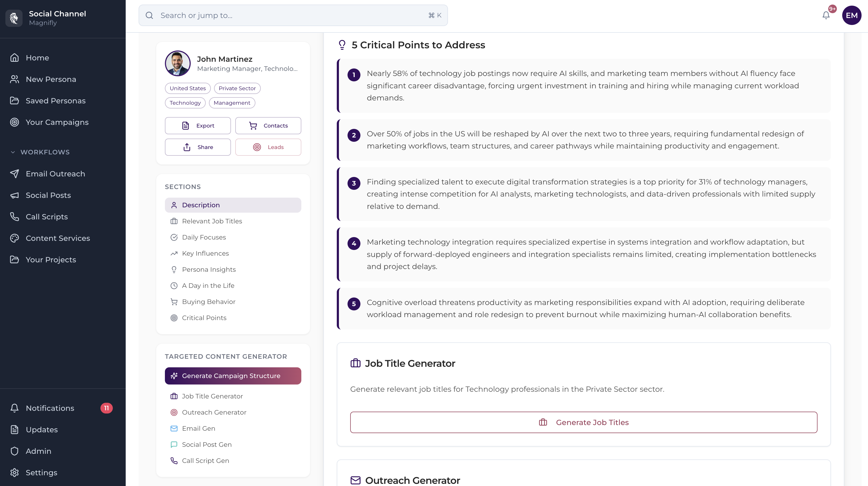Screen dimensions: 868x486
Task: Click the Search or jump to field
Action: [x=293, y=16]
